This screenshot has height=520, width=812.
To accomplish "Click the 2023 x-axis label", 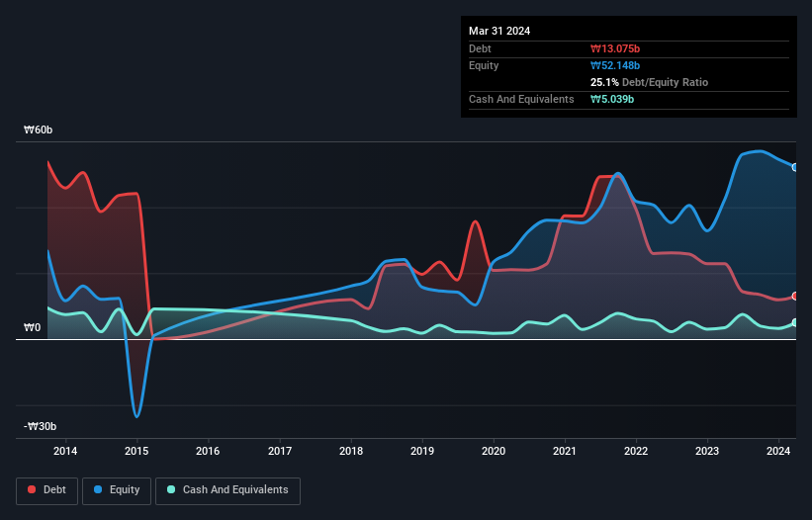I will coord(707,451).
